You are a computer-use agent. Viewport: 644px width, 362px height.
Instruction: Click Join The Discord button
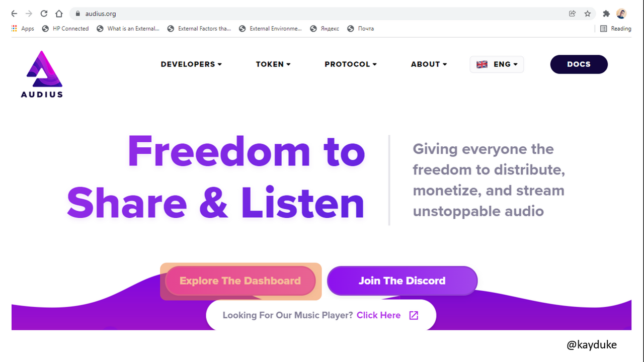pos(402,281)
